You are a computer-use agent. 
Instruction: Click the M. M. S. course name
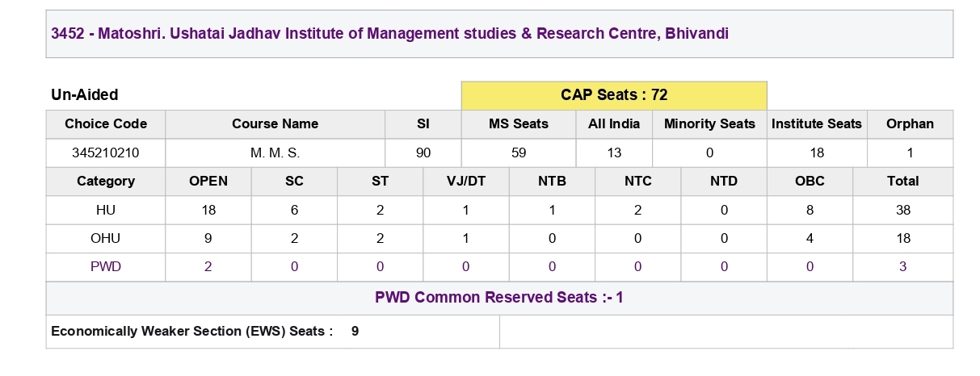[x=275, y=152]
